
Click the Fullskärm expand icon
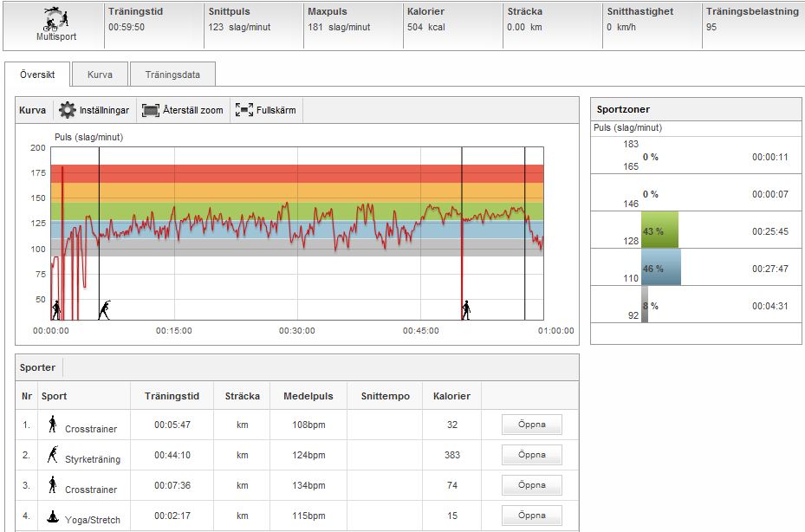pyautogui.click(x=243, y=110)
